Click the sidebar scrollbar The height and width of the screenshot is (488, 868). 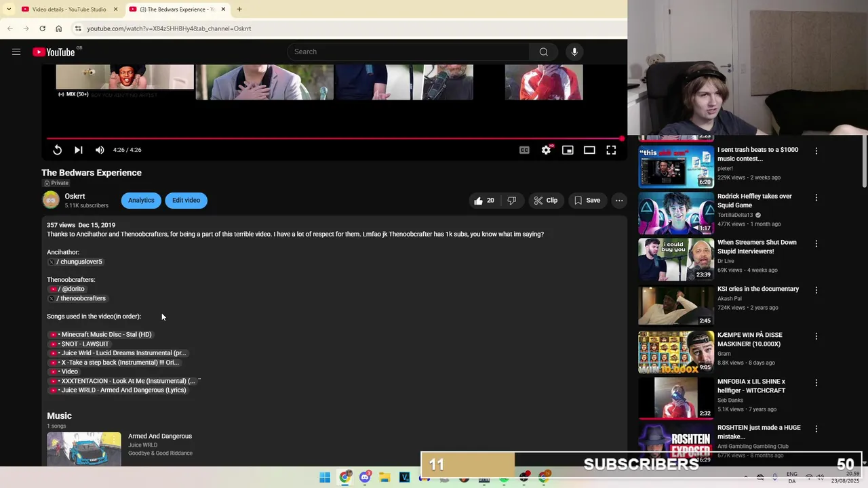click(864, 161)
